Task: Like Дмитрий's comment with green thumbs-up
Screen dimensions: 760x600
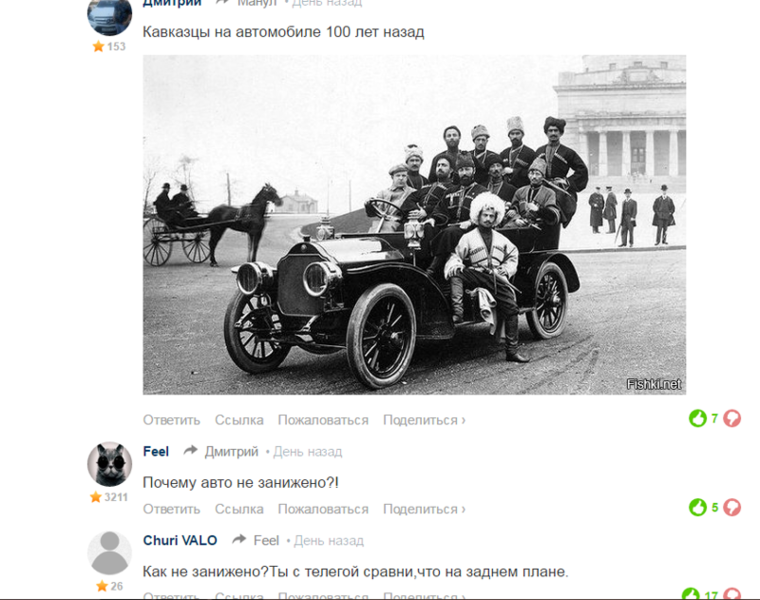Action: tap(697, 418)
